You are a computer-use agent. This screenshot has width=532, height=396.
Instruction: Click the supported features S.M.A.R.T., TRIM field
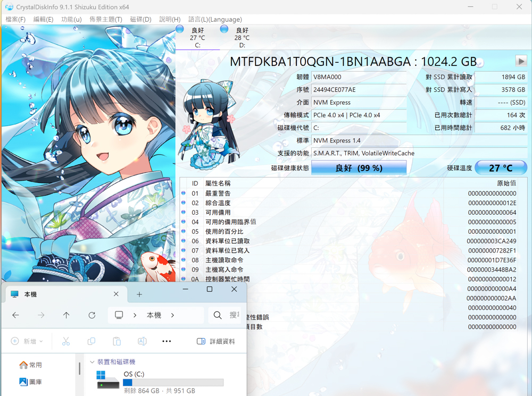[x=419, y=153]
